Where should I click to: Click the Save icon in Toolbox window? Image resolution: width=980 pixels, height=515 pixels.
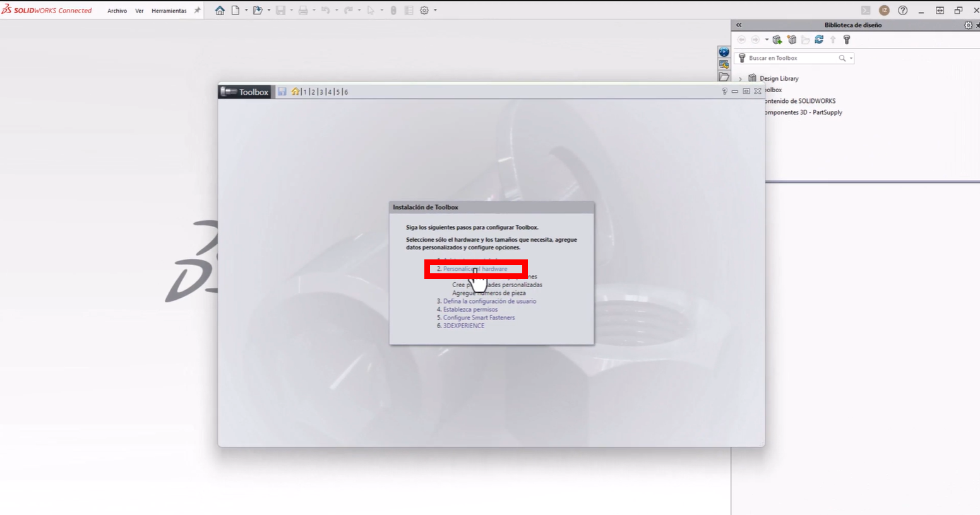(x=282, y=92)
